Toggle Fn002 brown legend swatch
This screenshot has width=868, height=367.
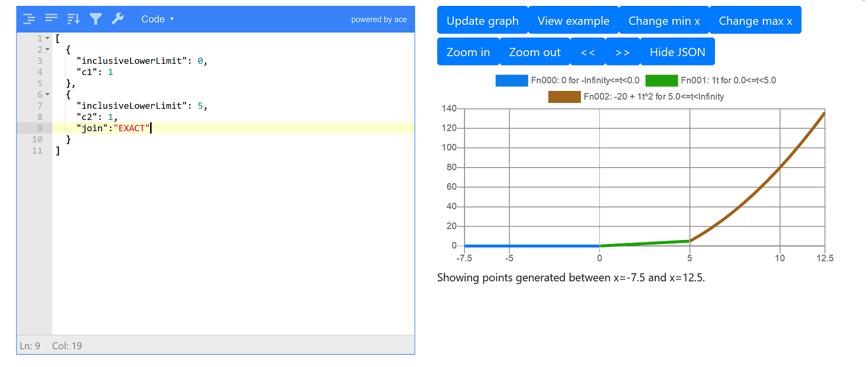pyautogui.click(x=564, y=97)
